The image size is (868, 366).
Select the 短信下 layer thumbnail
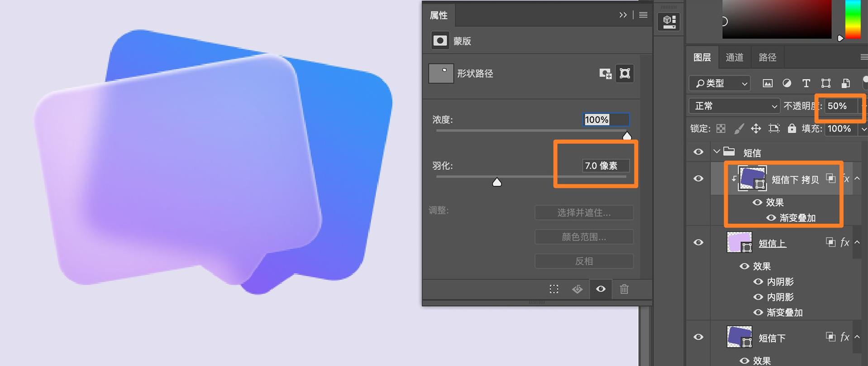pyautogui.click(x=739, y=337)
